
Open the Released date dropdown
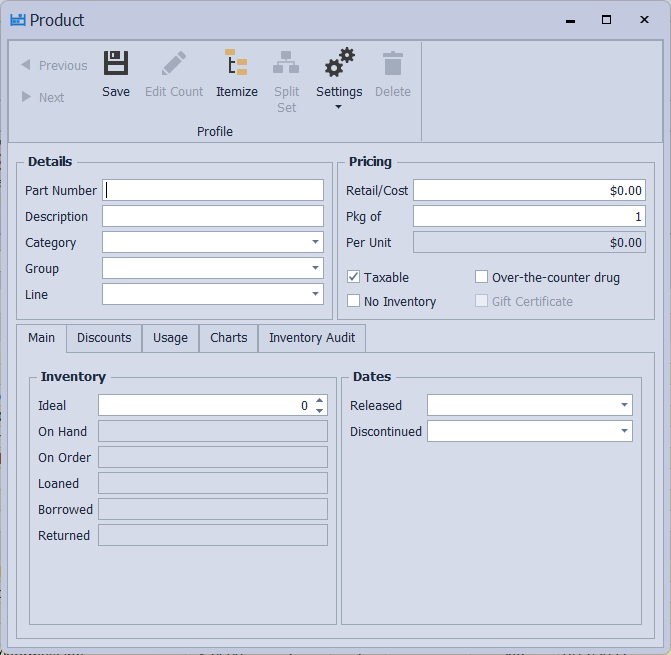click(x=624, y=405)
